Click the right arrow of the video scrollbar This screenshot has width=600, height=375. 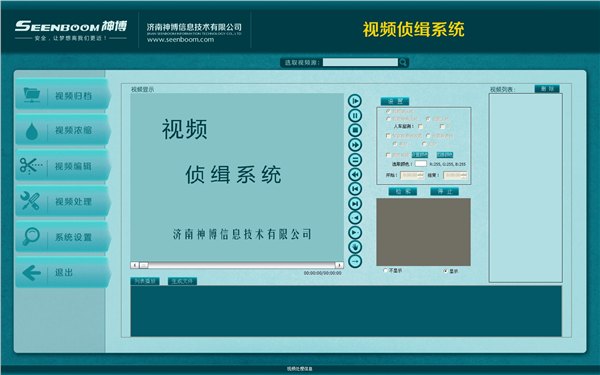pos(339,265)
